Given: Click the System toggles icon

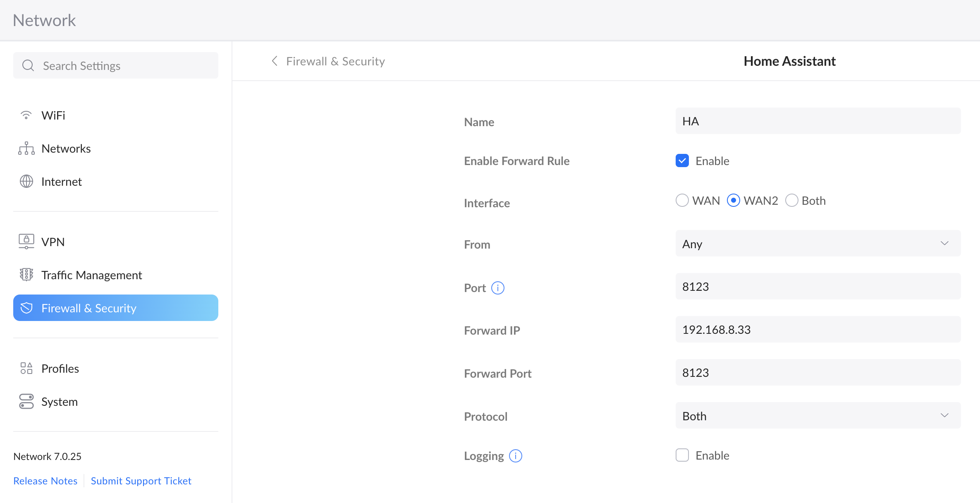Looking at the screenshot, I should click(x=26, y=401).
